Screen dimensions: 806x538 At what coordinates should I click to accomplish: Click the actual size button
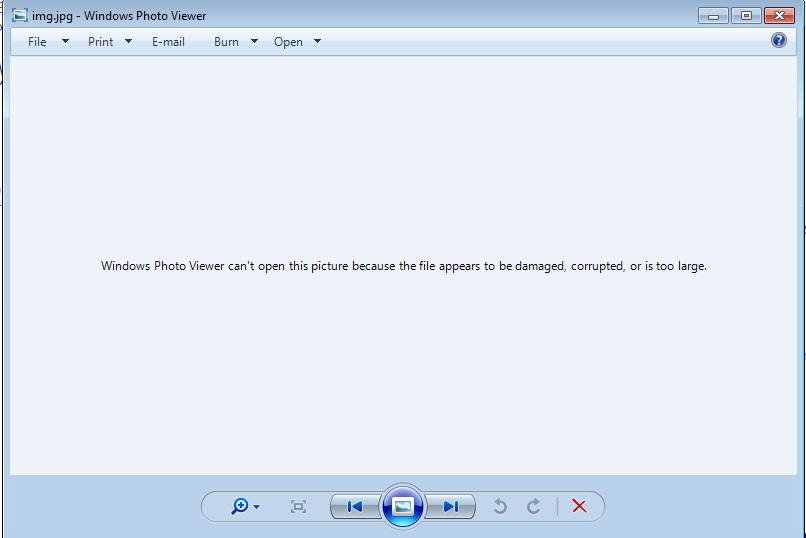point(298,507)
